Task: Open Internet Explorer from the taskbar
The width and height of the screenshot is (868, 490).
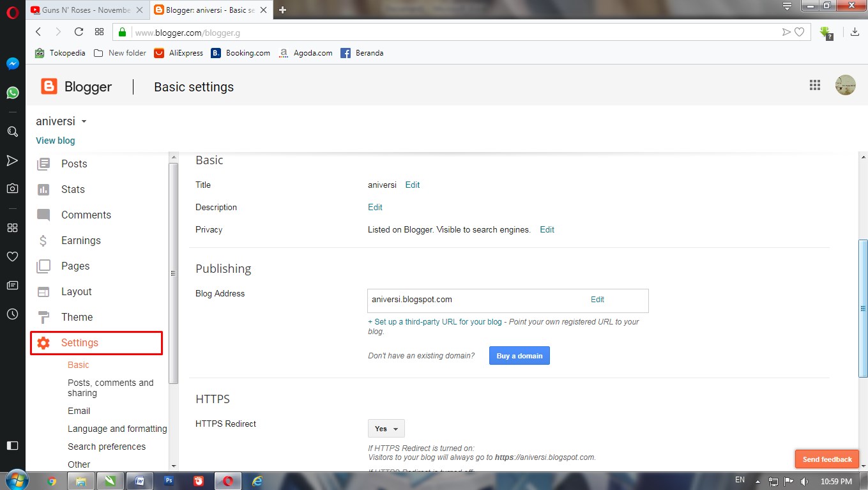Action: [257, 481]
